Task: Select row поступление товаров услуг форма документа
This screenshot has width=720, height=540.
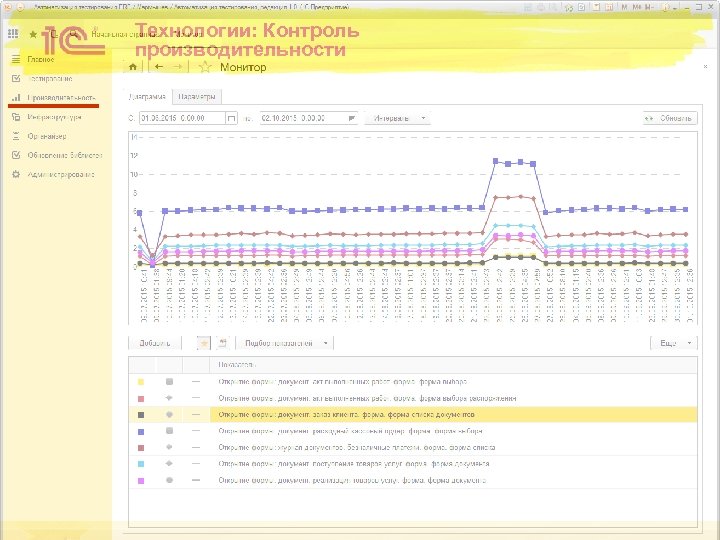Action: tap(412, 464)
